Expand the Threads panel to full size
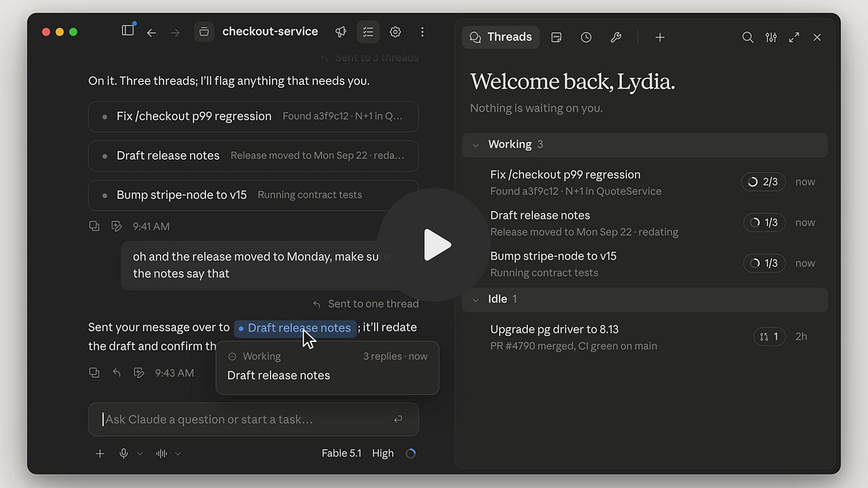868x488 pixels. click(795, 37)
